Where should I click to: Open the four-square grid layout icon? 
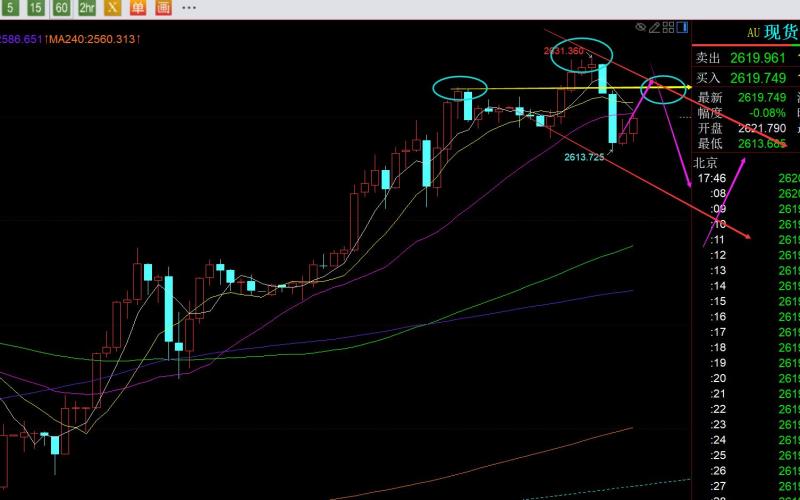pos(668,28)
